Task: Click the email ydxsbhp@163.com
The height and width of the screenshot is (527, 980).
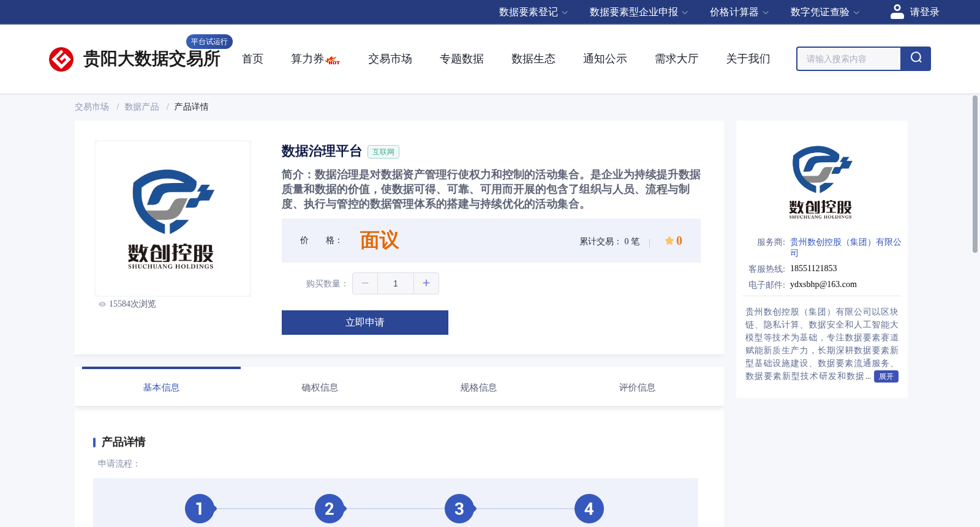Action: tap(823, 285)
